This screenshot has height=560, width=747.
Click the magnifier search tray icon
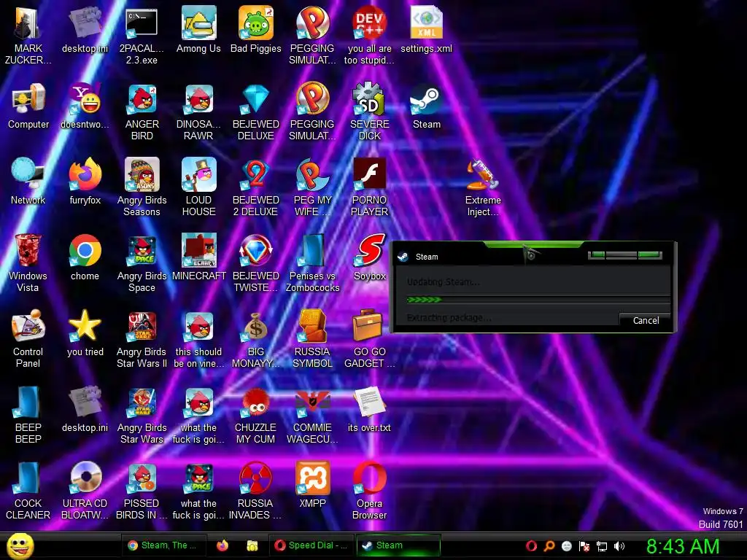(x=549, y=546)
